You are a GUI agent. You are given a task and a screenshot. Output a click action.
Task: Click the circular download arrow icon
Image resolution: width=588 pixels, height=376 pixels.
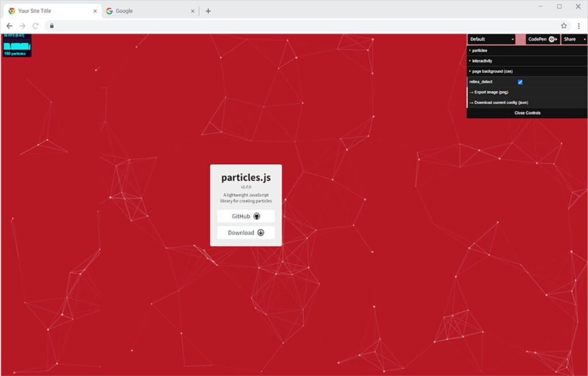260,232
